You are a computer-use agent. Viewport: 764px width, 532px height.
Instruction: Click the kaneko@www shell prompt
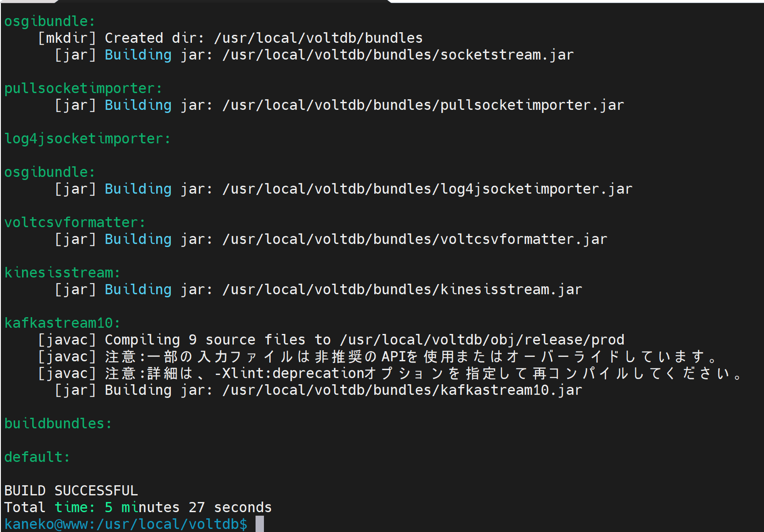pyautogui.click(x=126, y=524)
